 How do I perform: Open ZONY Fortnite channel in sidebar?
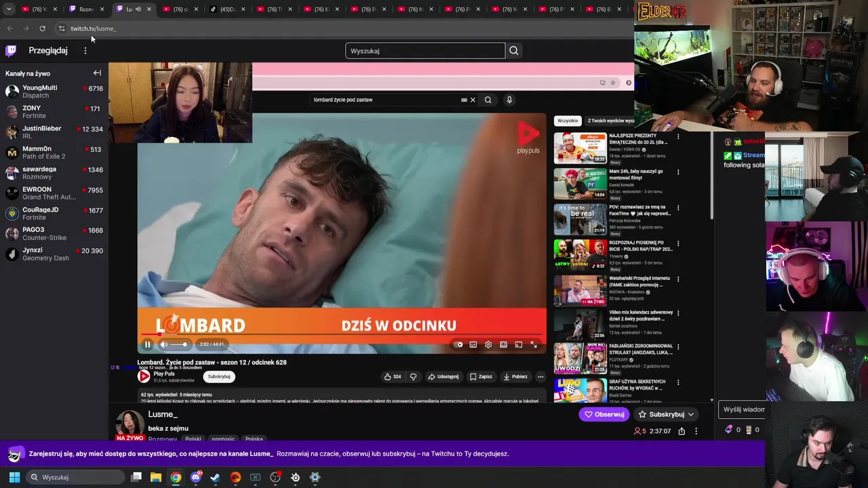(x=54, y=112)
